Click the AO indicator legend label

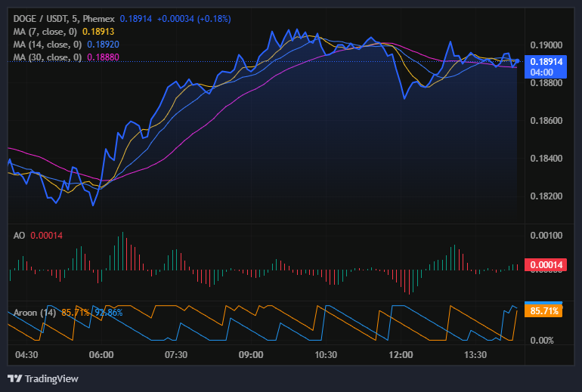coord(20,236)
